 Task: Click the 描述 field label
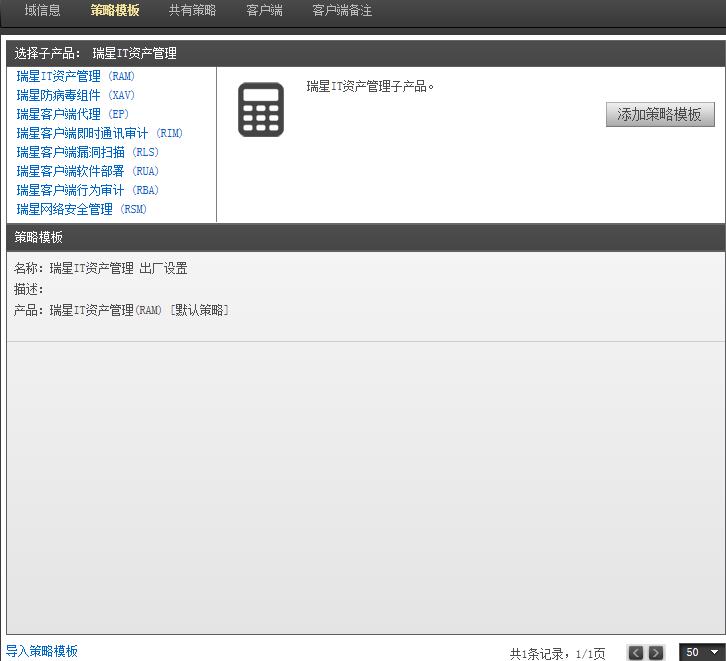(x=28, y=289)
